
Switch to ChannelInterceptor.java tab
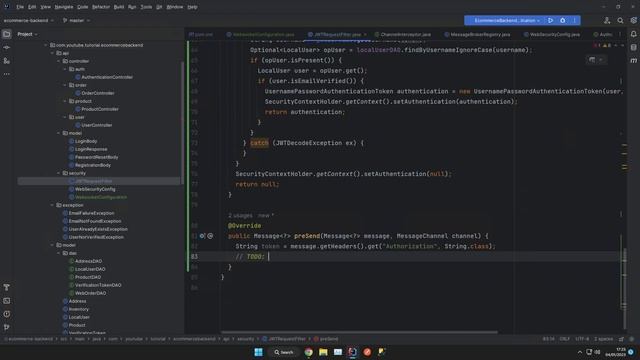pyautogui.click(x=402, y=35)
